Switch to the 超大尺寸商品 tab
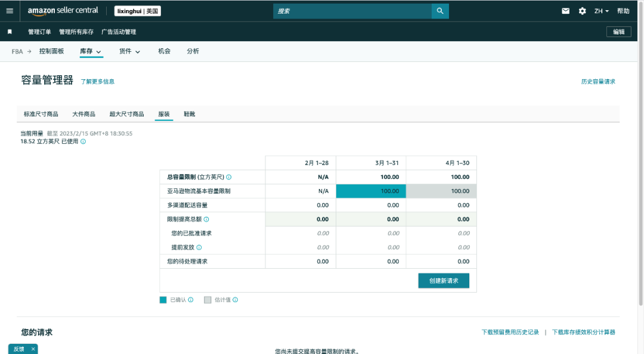The image size is (644, 354). tap(126, 114)
